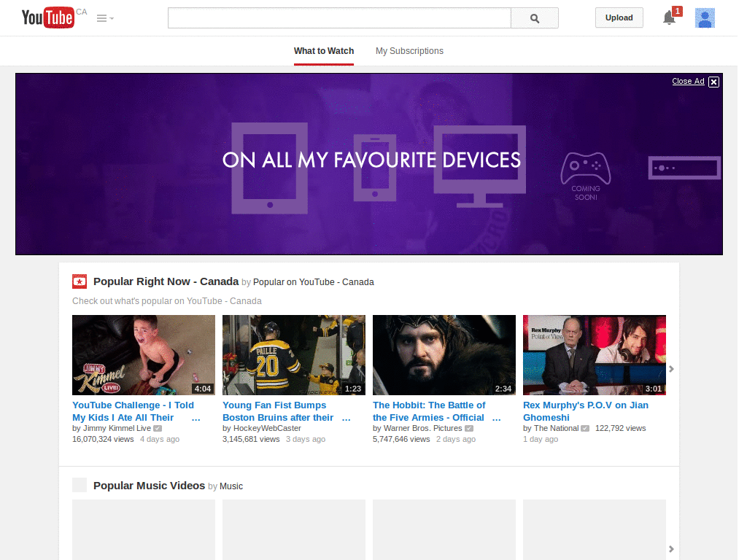This screenshot has width=747, height=560.
Task: Click the smartphone icon in ad
Action: 375,168
